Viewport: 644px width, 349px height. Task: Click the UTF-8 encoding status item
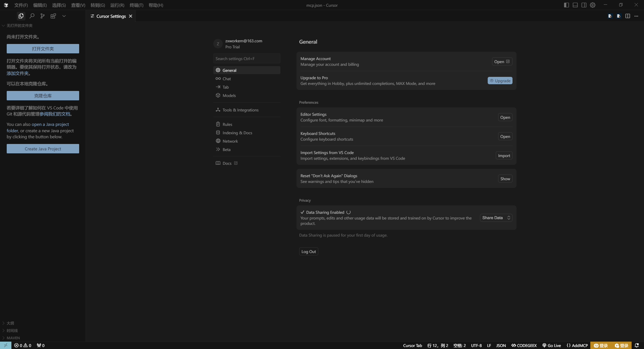click(x=476, y=345)
